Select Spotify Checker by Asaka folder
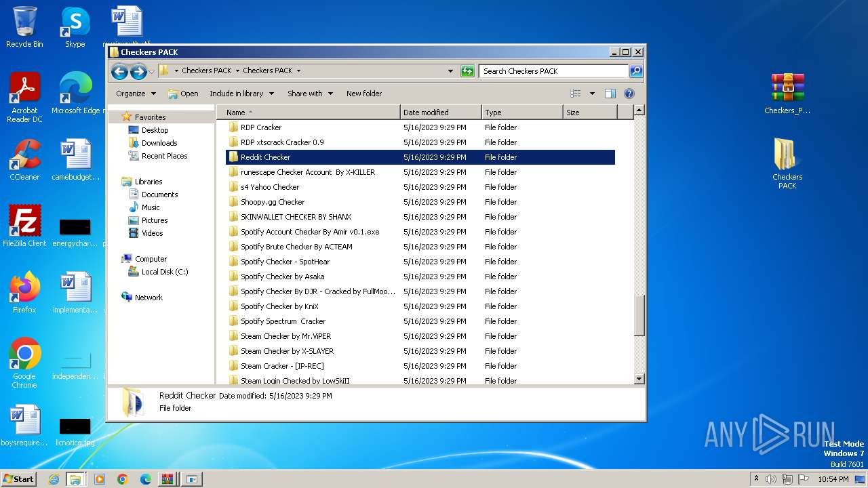This screenshot has width=868, height=488. pyautogui.click(x=420, y=277)
